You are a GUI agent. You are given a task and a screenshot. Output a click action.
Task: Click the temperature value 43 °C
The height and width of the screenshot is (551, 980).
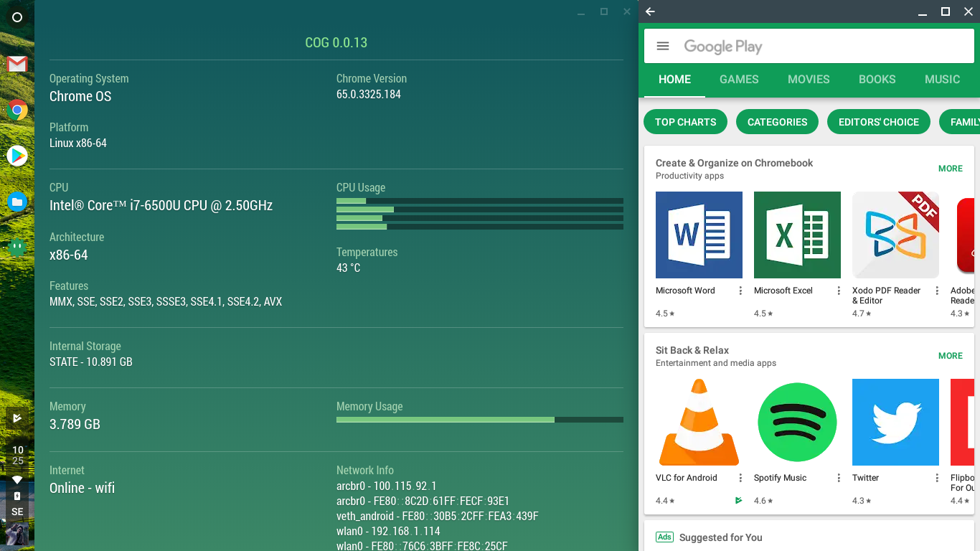click(x=349, y=268)
